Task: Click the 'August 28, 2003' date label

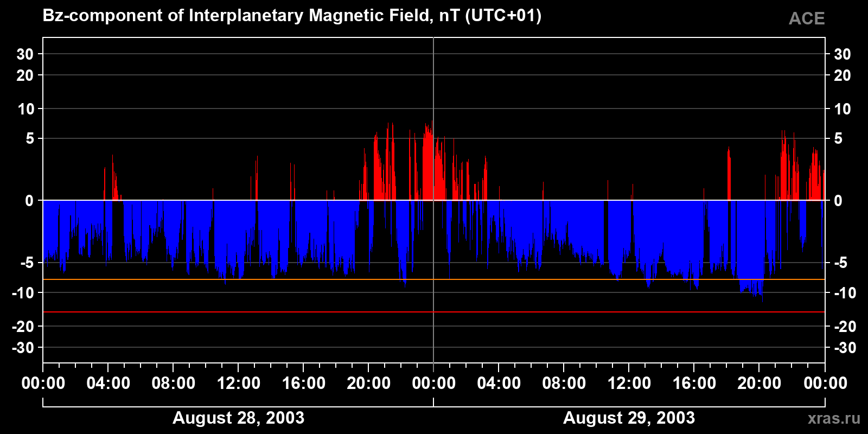Action: (238, 418)
